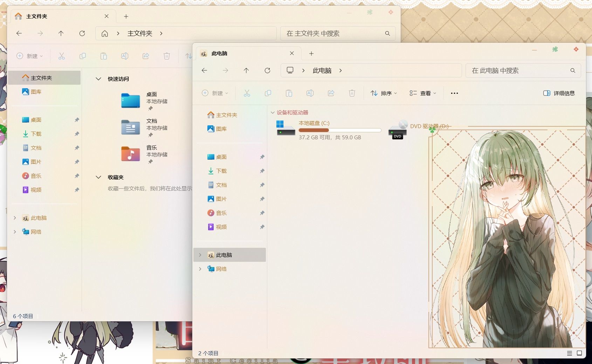592x364 pixels.
Task: Select the 主文件夹 tab
Action: 62,16
